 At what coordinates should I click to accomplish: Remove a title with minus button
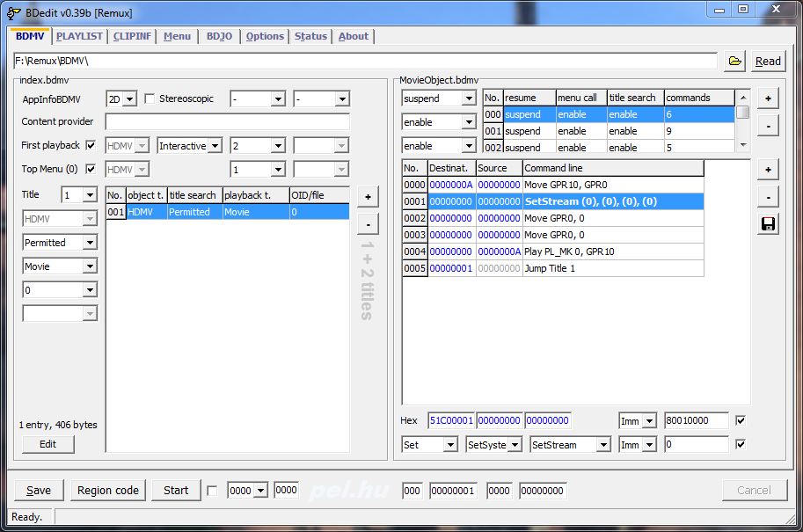(368, 224)
